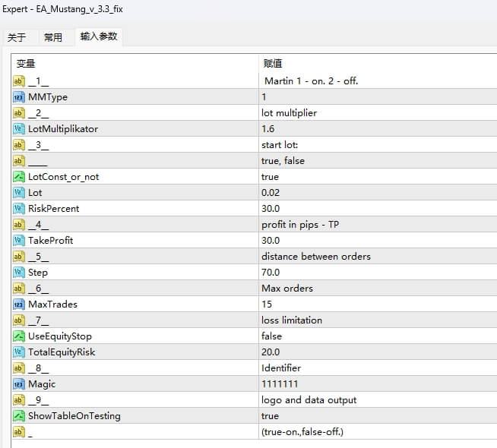Click the integer icon beside MMType

(x=19, y=97)
